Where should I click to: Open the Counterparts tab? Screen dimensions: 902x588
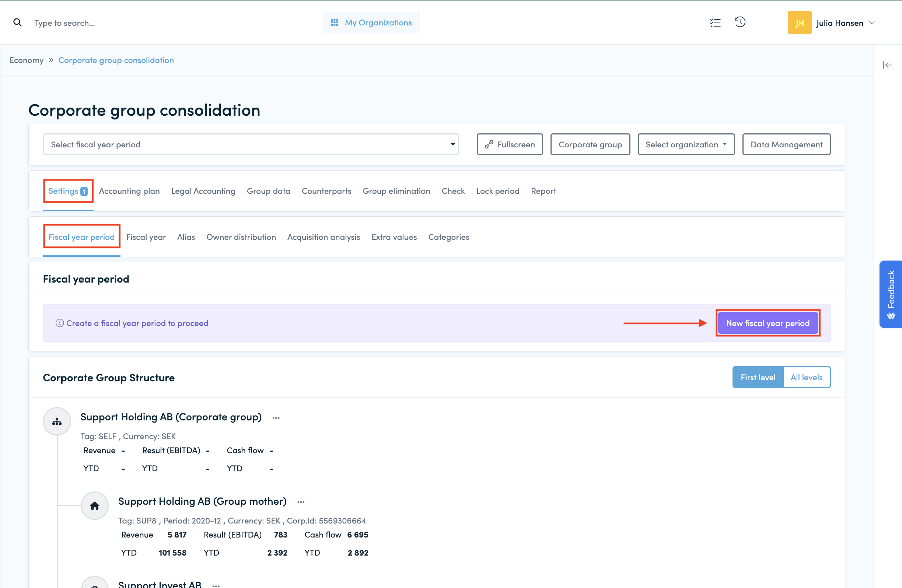tap(326, 191)
